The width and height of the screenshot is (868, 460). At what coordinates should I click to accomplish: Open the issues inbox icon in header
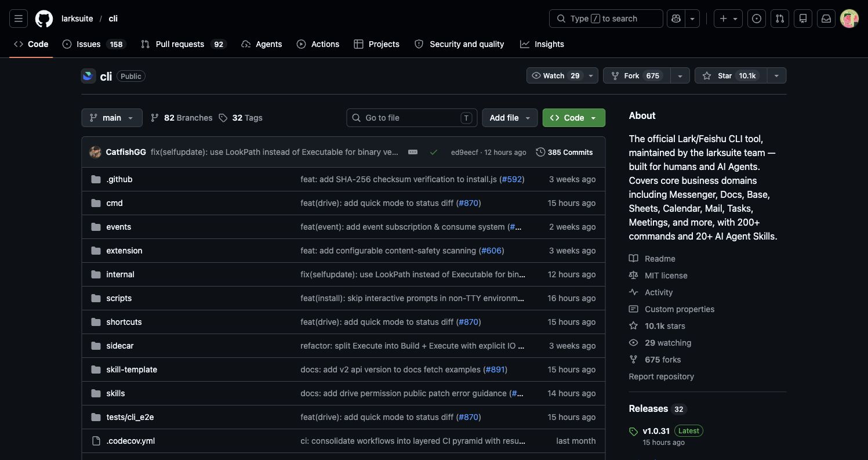pyautogui.click(x=757, y=19)
